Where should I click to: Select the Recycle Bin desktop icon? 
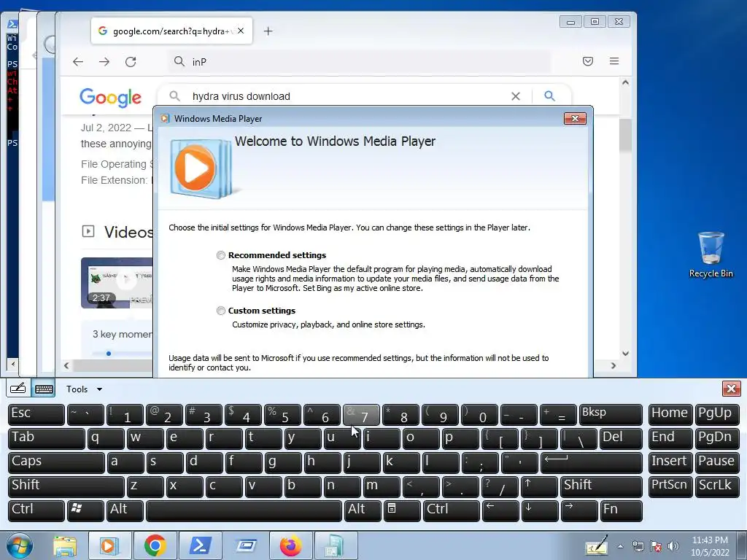pyautogui.click(x=711, y=255)
